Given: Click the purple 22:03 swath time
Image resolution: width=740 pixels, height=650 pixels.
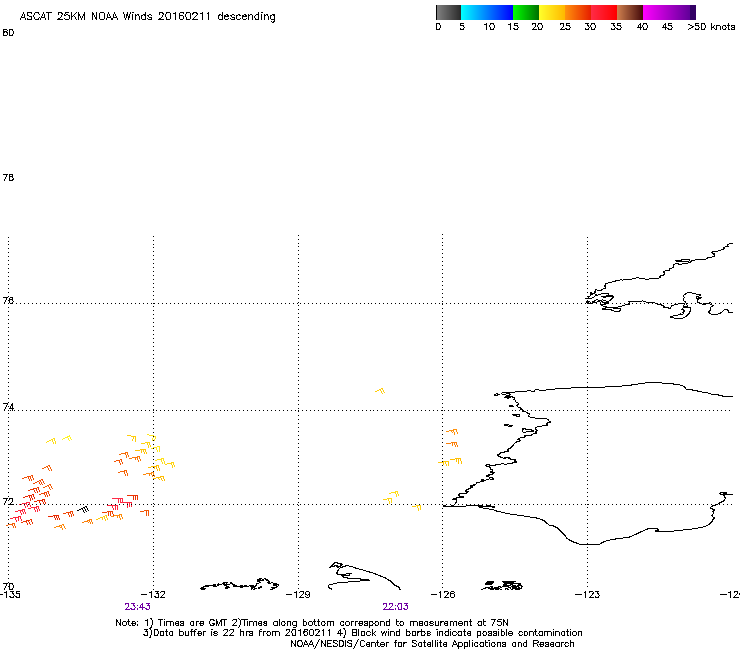Looking at the screenshot, I should tap(395, 607).
